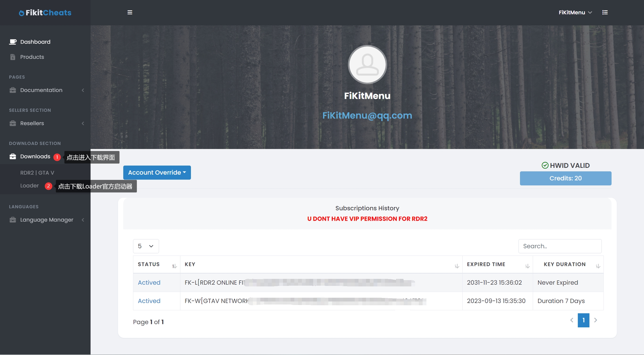Open the Account Override dropdown
This screenshot has height=355, width=644.
(157, 173)
